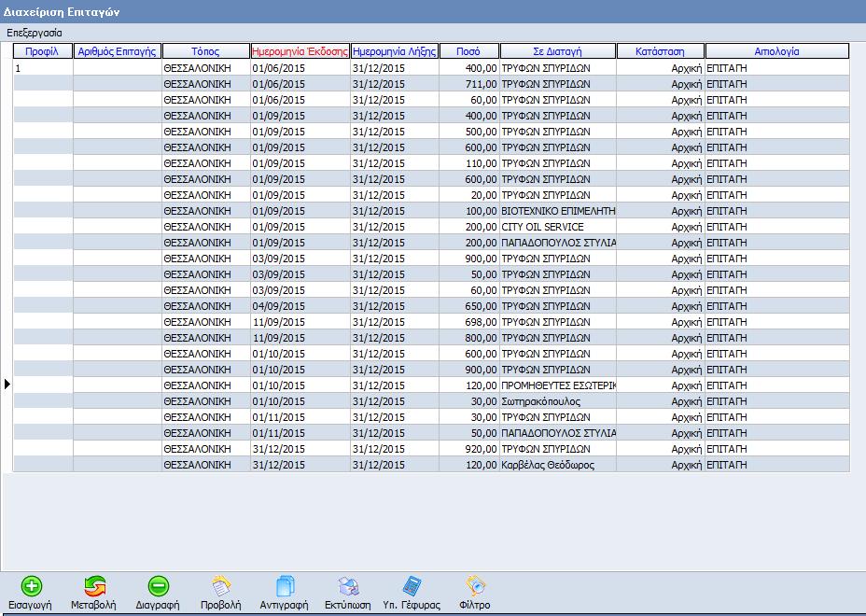866x616 pixels.
Task: Select the profile cell containing 1
Action: 43,68
